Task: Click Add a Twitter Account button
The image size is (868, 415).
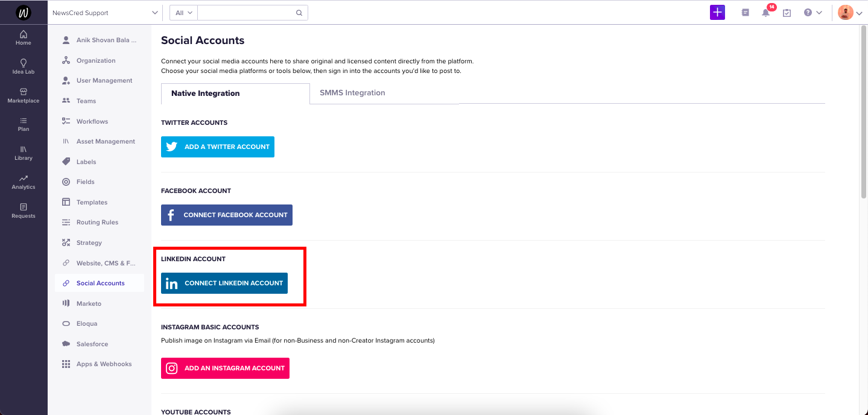Action: click(x=218, y=147)
